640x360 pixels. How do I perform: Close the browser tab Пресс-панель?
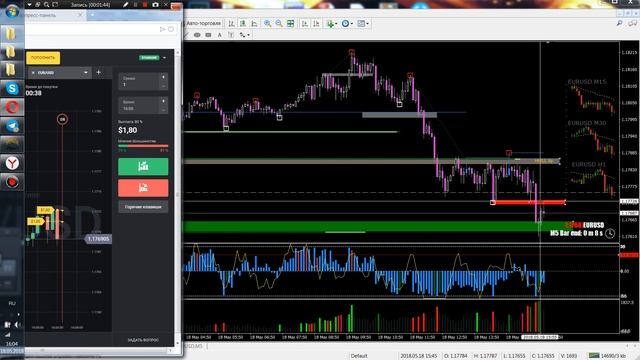pos(80,15)
